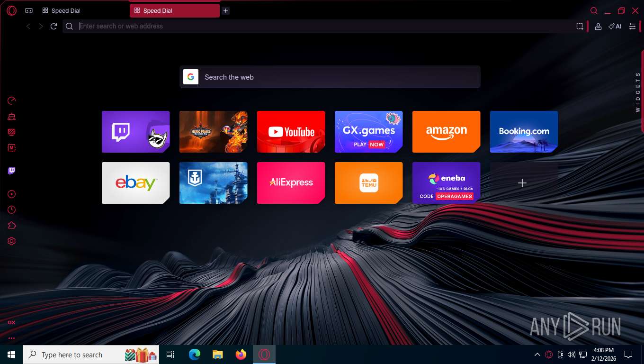Open the Opera GX main menu logo
The image size is (644, 364).
coord(12,10)
